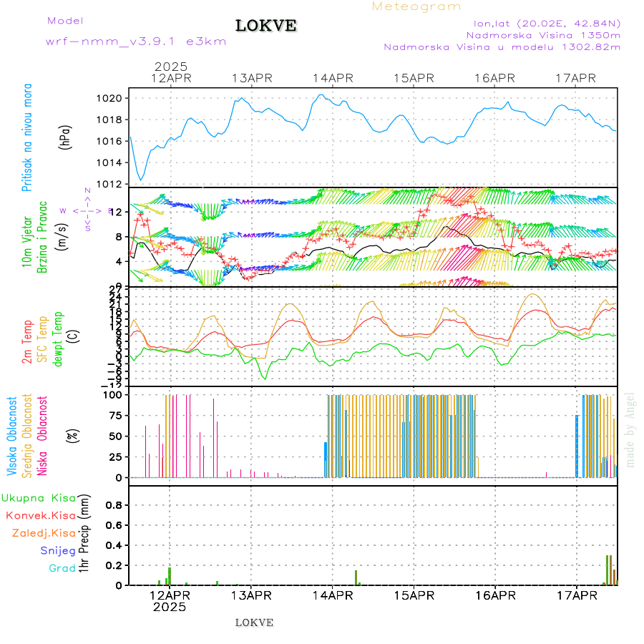Screen dimensions: 644x644
Task: Click the Meteogram heading text
Action: 416,6
